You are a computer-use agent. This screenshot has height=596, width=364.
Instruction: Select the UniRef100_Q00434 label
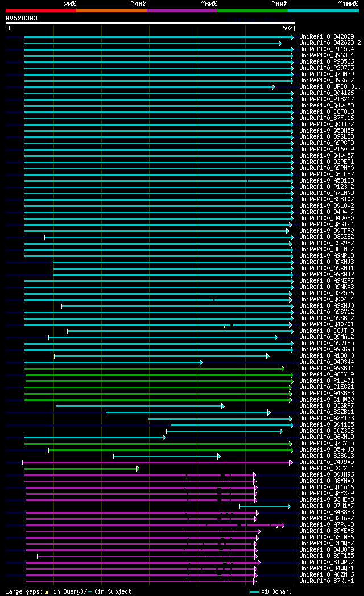click(326, 300)
